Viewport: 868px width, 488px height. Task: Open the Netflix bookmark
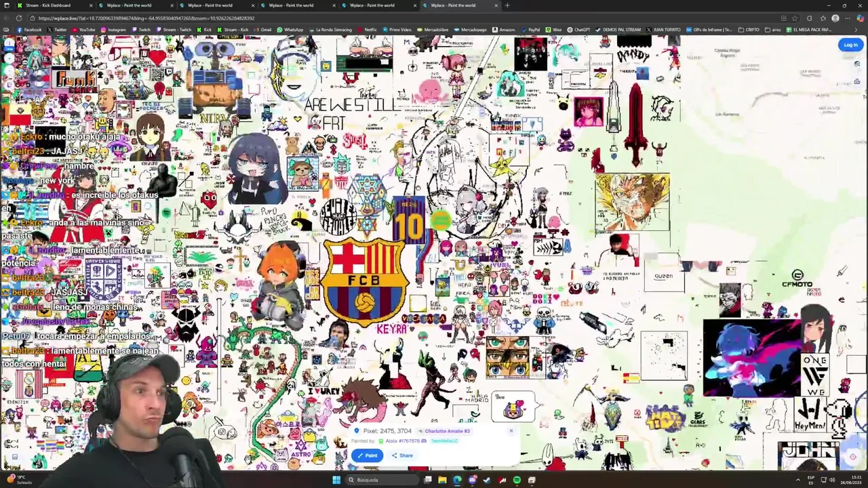point(367,30)
